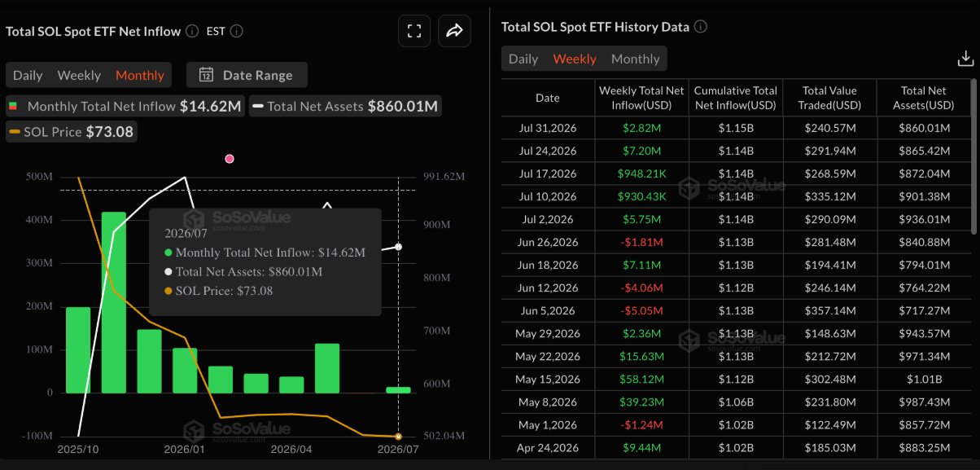Screen dimensions: 980x470
Task: Click the 991.62M right axis label
Action: pyautogui.click(x=444, y=177)
